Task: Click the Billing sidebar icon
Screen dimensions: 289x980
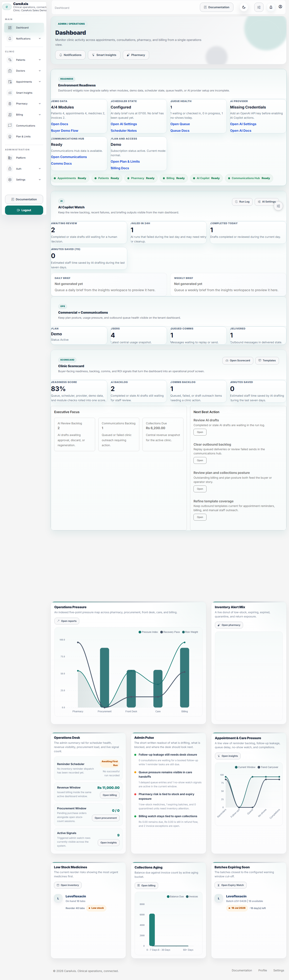Action: point(10,115)
